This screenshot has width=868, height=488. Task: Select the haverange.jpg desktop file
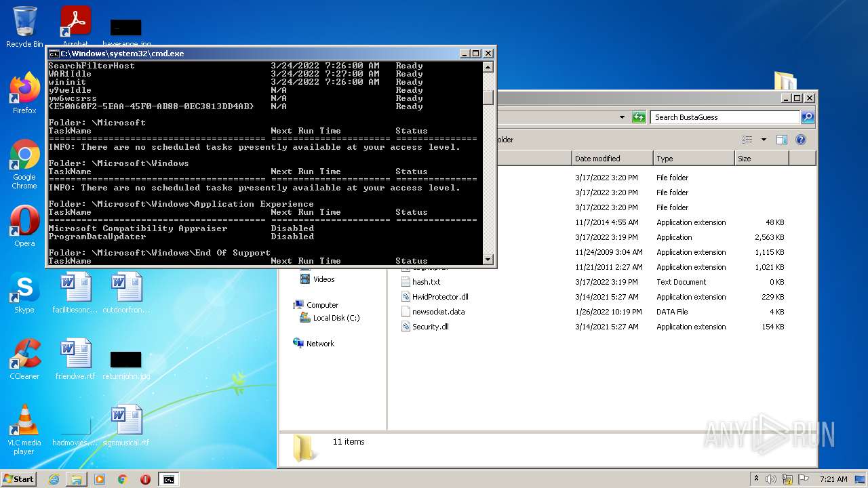click(126, 33)
